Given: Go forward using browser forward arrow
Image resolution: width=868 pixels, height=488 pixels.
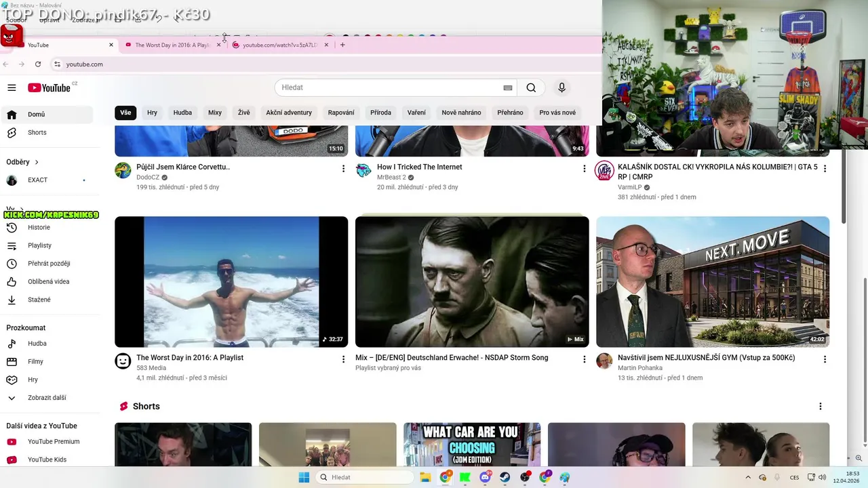Looking at the screenshot, I should [22, 64].
